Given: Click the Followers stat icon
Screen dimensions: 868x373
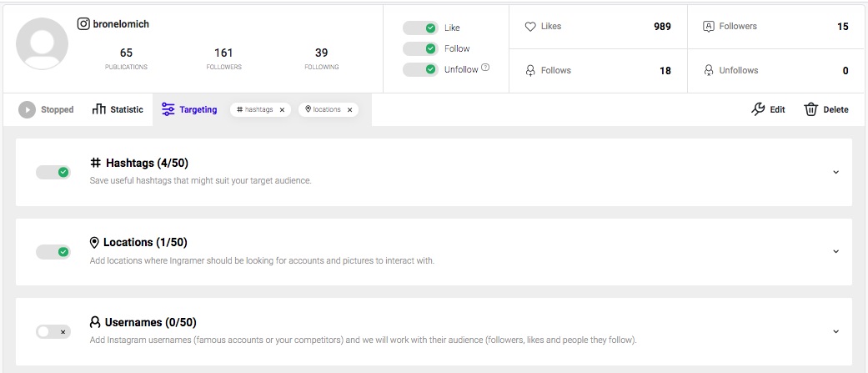Looking at the screenshot, I should pyautogui.click(x=709, y=27).
